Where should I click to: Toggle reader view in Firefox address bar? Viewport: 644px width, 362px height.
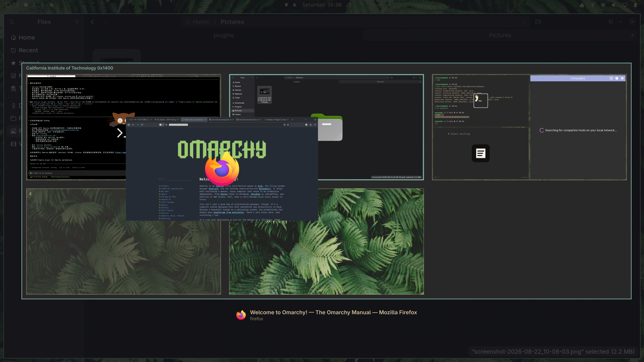pyautogui.click(x=284, y=125)
